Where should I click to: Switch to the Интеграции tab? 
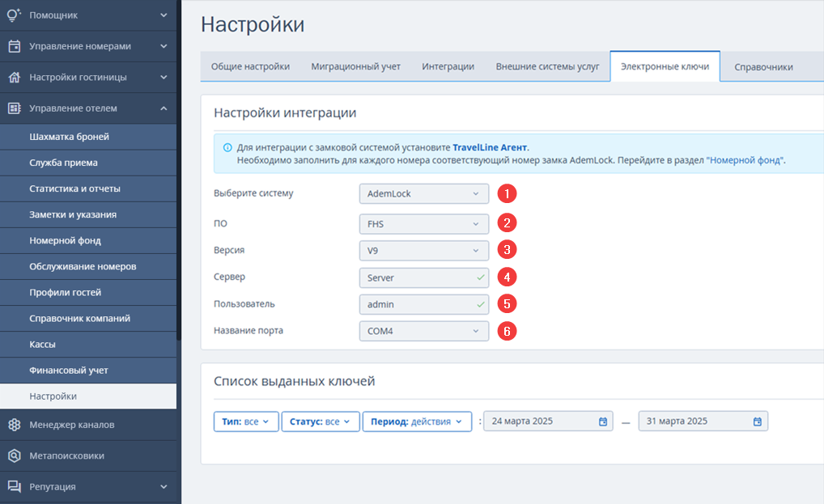(x=448, y=66)
